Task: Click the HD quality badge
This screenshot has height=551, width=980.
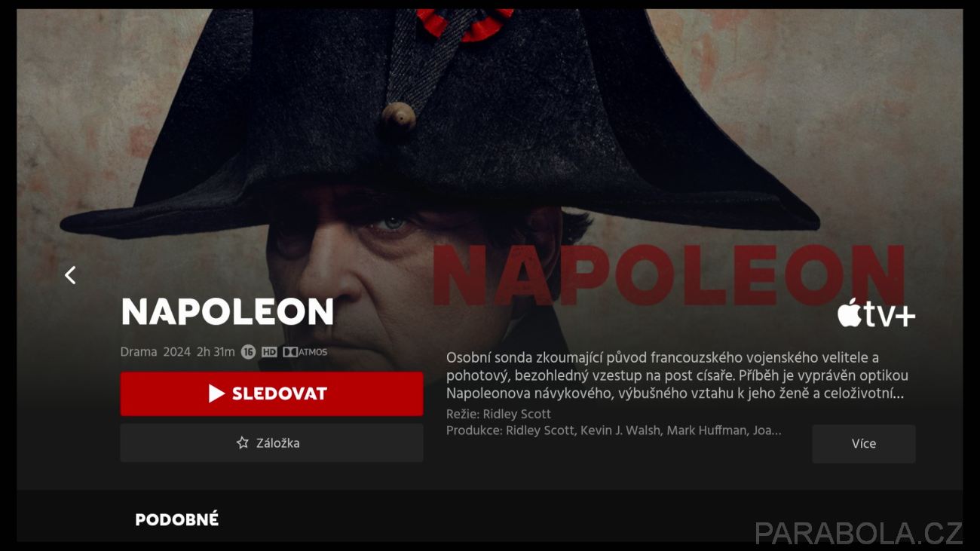Action: tap(269, 352)
